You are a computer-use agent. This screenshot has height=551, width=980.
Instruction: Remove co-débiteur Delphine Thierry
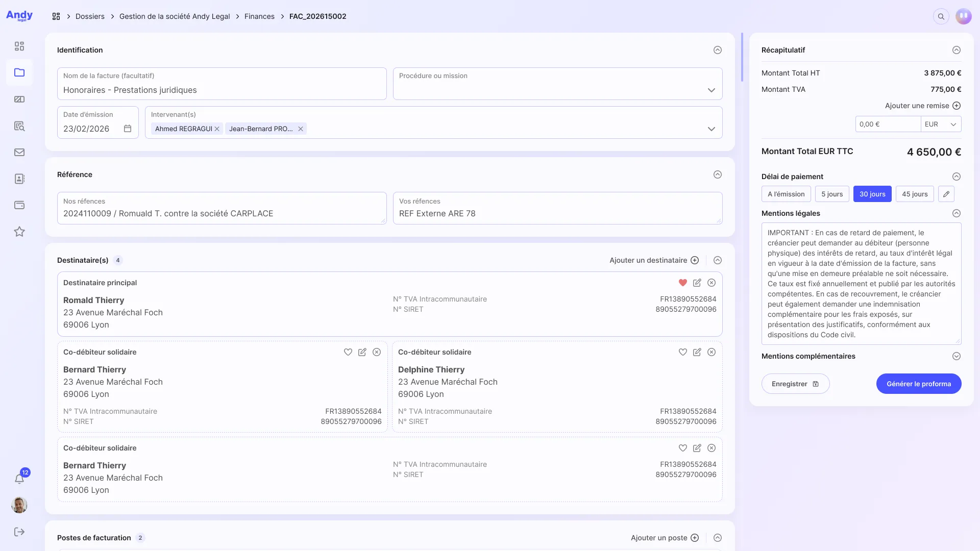click(712, 352)
